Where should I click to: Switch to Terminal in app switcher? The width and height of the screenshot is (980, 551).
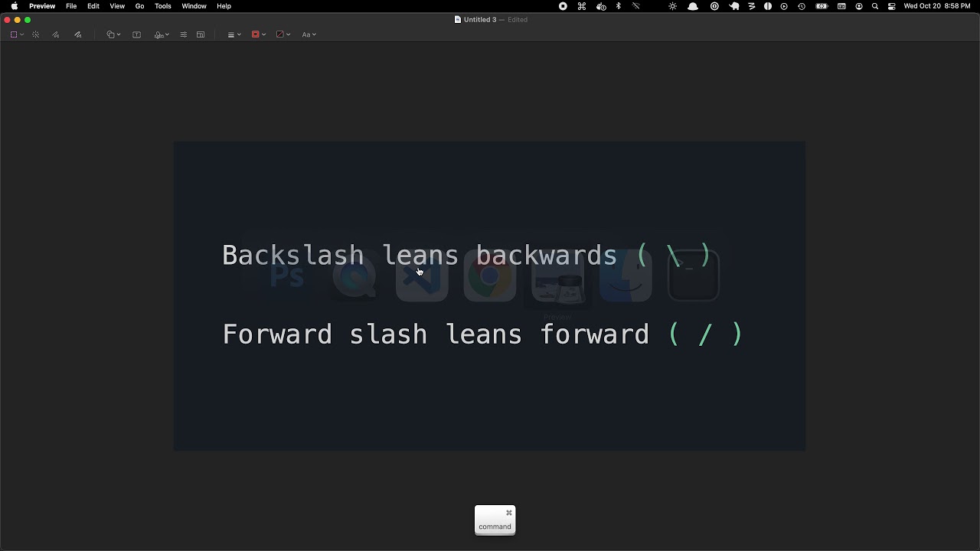coord(694,275)
